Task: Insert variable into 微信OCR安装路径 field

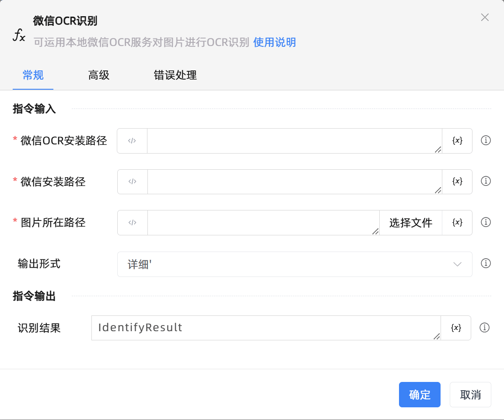Action: (x=457, y=141)
